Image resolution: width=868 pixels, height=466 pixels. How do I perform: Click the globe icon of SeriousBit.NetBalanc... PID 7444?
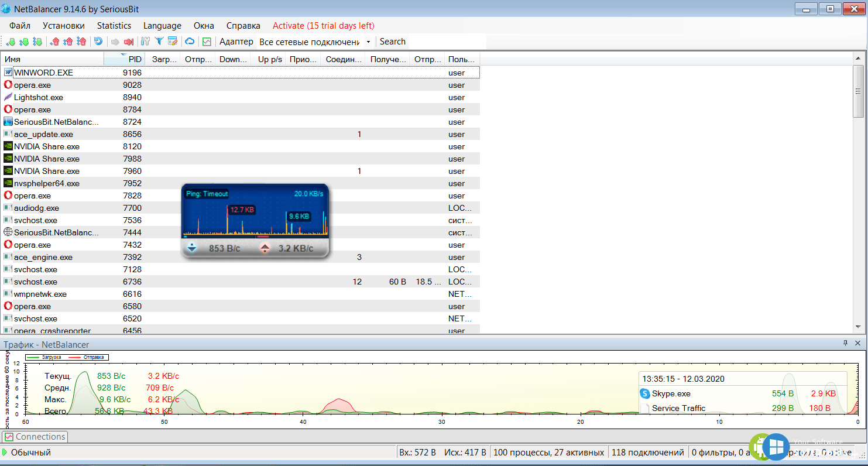click(8, 232)
